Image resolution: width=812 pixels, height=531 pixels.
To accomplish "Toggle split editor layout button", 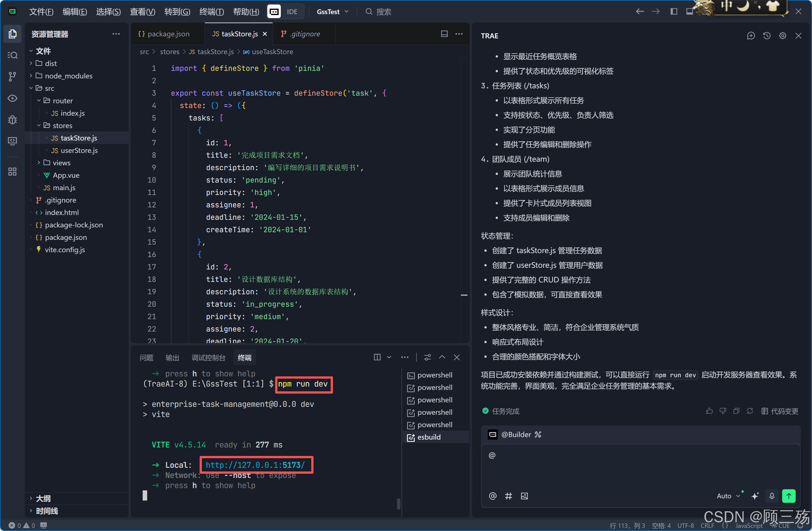I will (x=444, y=34).
